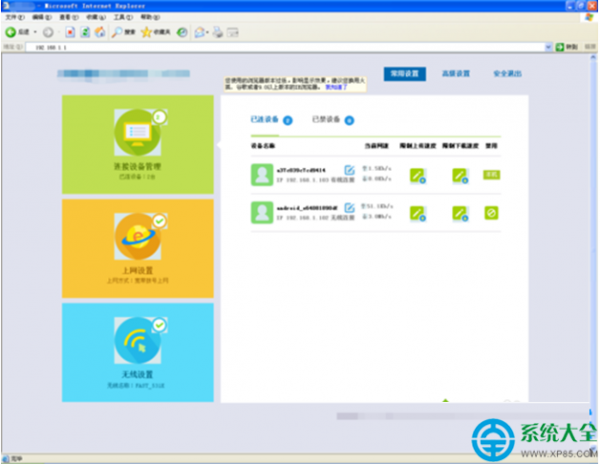Edit name of device android_e64881090df
The image size is (600, 464).
coord(349,208)
